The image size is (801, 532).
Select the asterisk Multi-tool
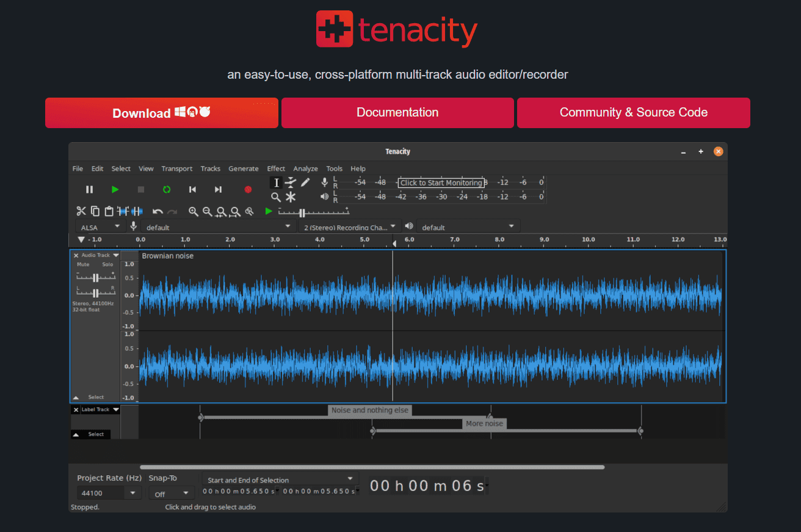tap(291, 197)
